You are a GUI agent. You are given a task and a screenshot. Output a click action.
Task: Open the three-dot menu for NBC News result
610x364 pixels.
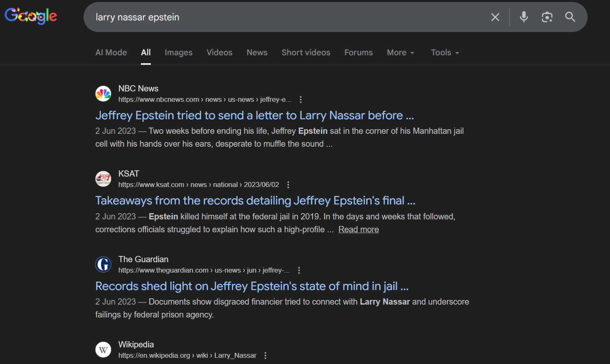[301, 100]
